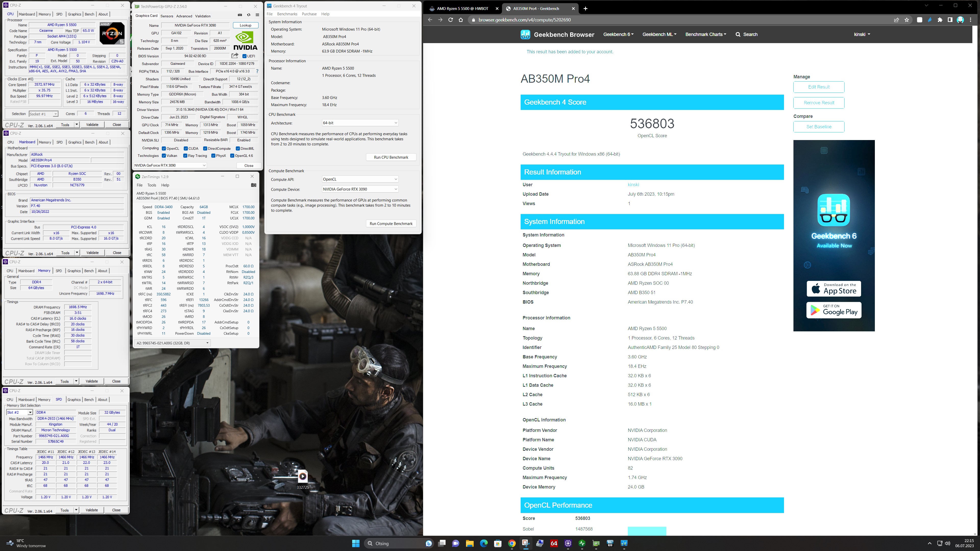Open the GPU selector dropdown in GPU-Z

point(170,165)
